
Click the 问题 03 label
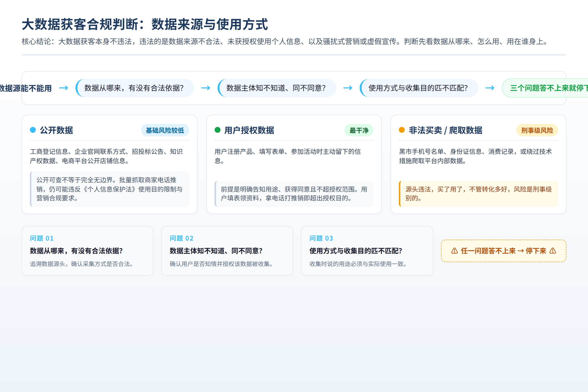[321, 238]
